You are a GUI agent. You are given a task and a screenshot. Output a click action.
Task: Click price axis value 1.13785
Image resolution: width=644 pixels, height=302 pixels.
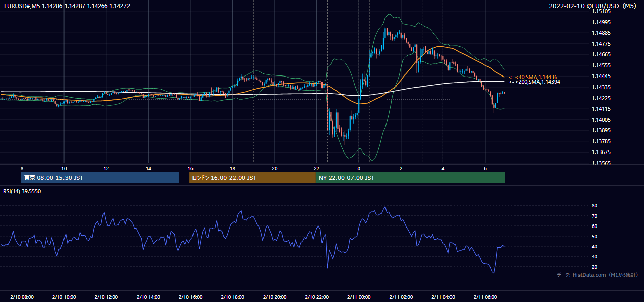(602, 141)
